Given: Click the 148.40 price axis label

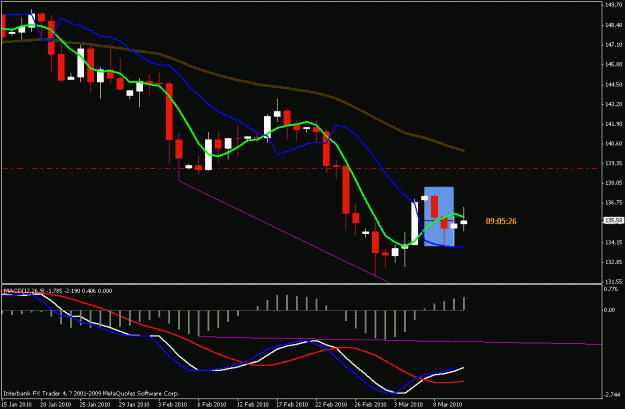Looking at the screenshot, I should 613,25.
